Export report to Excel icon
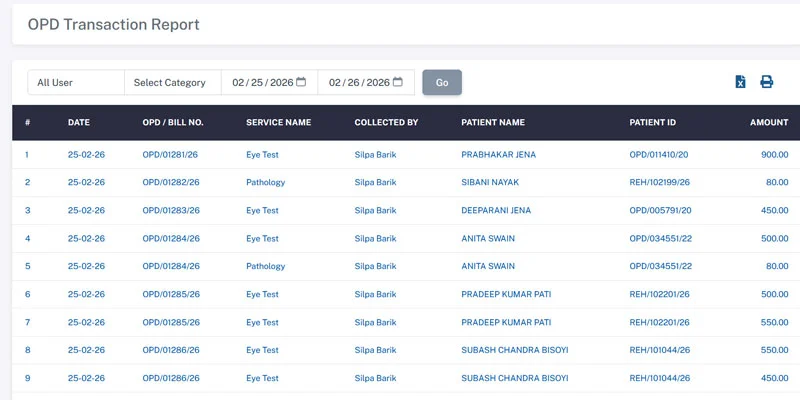The width and height of the screenshot is (800, 400). click(740, 82)
